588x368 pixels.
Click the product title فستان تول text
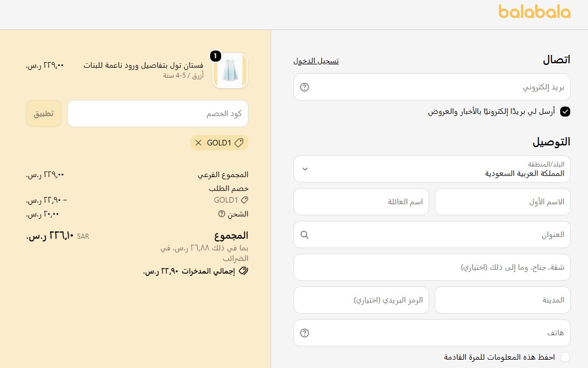[143, 65]
